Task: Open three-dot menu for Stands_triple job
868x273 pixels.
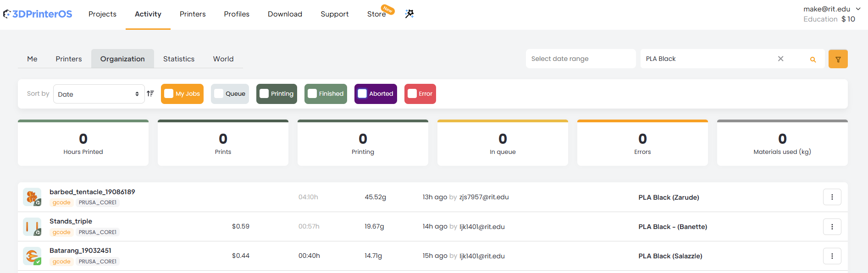Action: [x=832, y=227]
